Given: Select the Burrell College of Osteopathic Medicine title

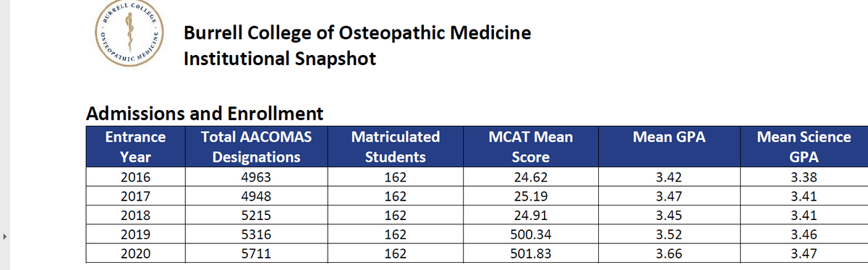Looking at the screenshot, I should click(x=357, y=33).
